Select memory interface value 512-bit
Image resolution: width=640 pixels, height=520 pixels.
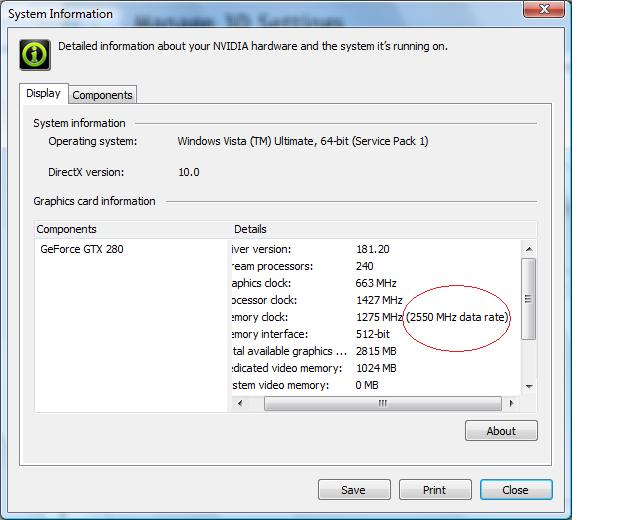tap(373, 334)
